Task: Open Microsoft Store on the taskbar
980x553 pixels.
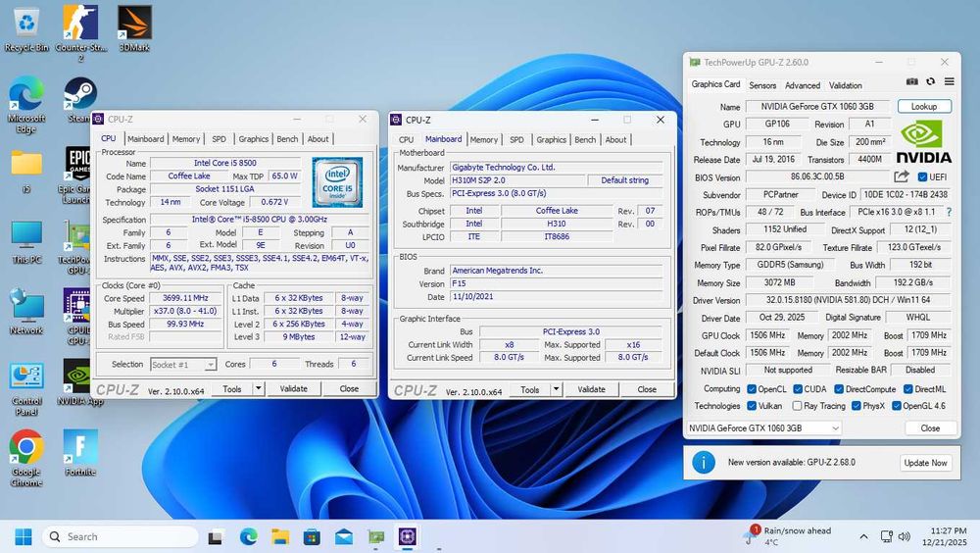Action: [312, 536]
